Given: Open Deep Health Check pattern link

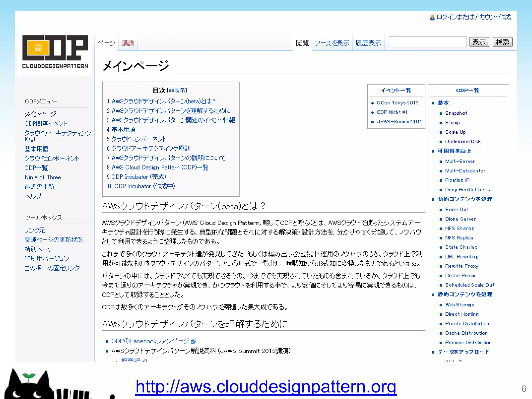Looking at the screenshot, I should (468, 190).
